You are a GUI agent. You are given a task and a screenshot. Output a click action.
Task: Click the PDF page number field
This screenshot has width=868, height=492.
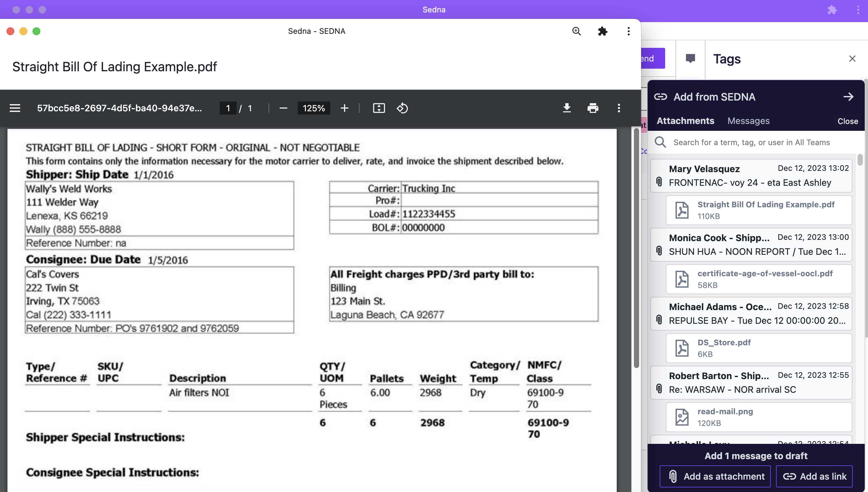228,108
